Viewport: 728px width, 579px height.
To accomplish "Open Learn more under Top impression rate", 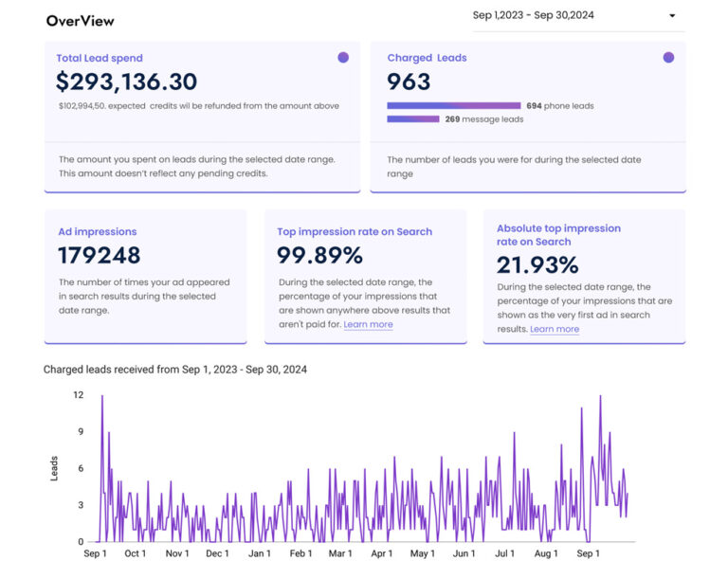I will (368, 324).
